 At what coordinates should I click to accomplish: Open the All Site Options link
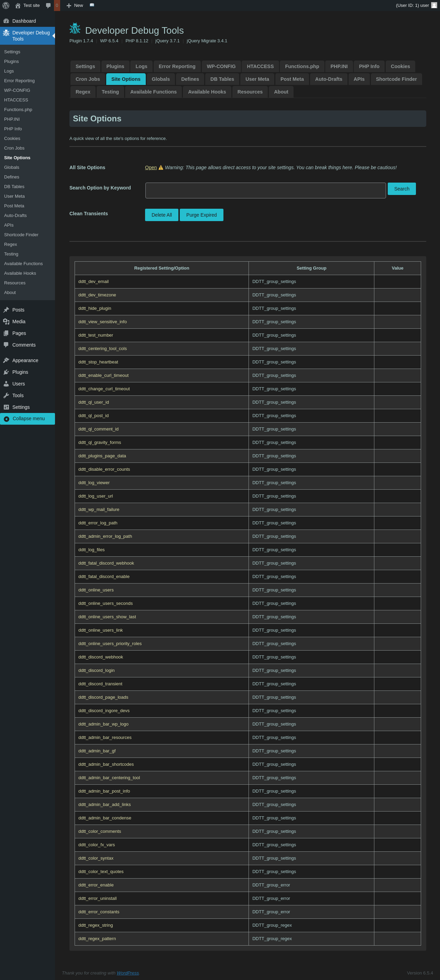(x=151, y=167)
